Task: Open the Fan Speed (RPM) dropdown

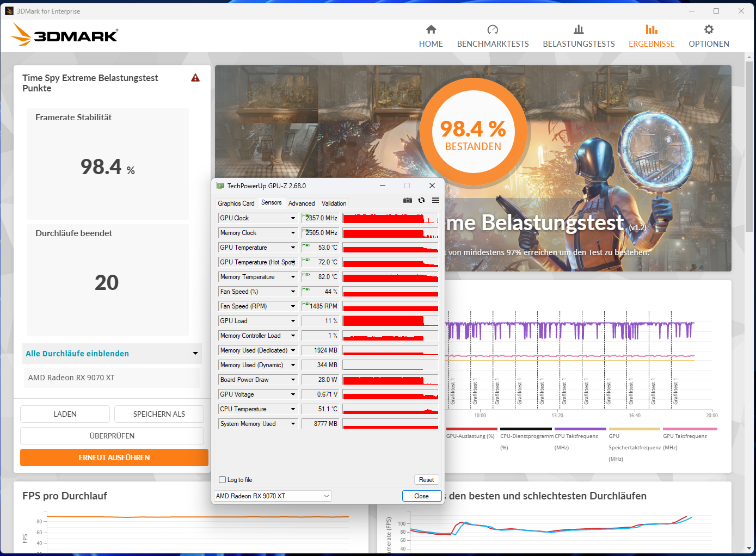Action: [x=293, y=306]
